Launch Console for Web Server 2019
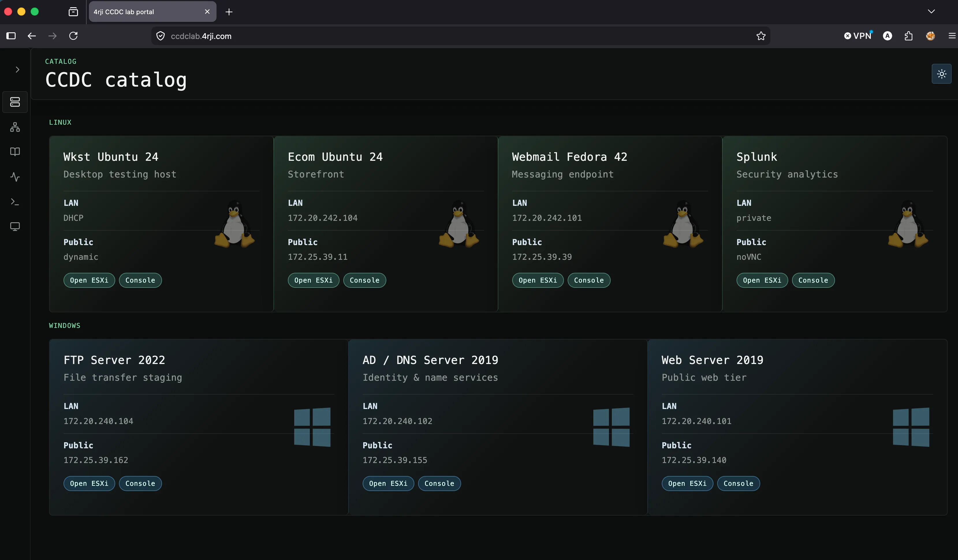This screenshot has width=958, height=560. pyautogui.click(x=738, y=484)
